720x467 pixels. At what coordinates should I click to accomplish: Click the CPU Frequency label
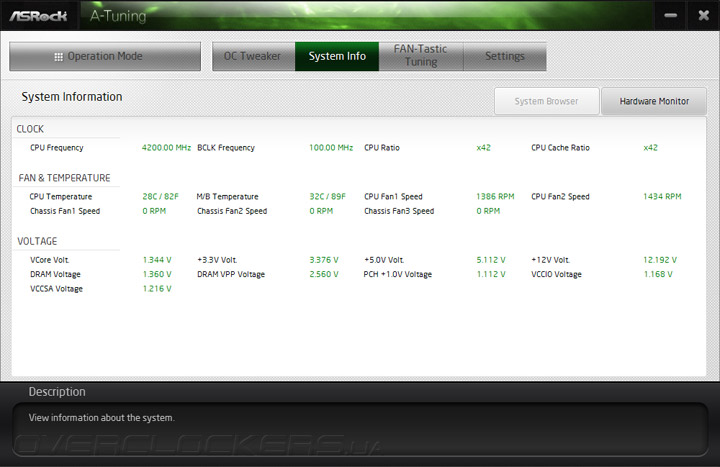pyautogui.click(x=56, y=148)
